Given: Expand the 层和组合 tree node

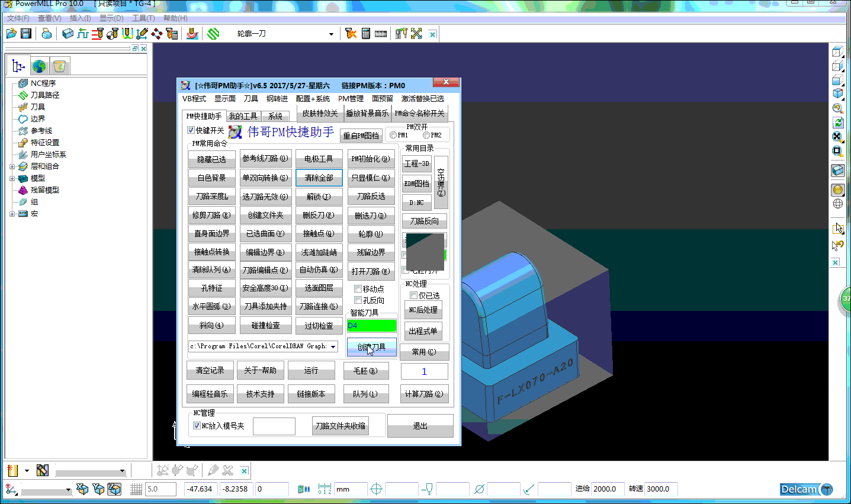Looking at the screenshot, I should point(12,166).
